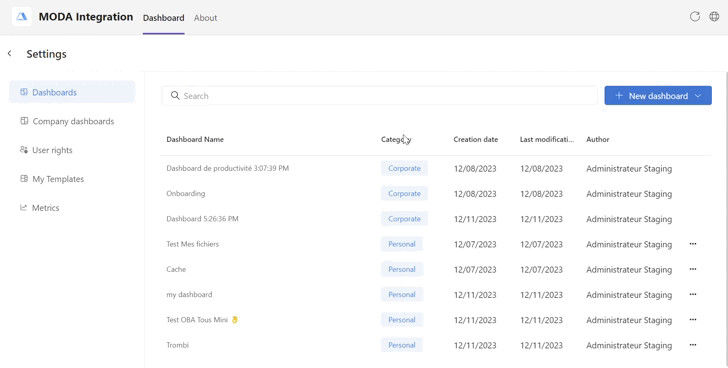Open Dashboard 5:26:36 PM

(x=202, y=219)
